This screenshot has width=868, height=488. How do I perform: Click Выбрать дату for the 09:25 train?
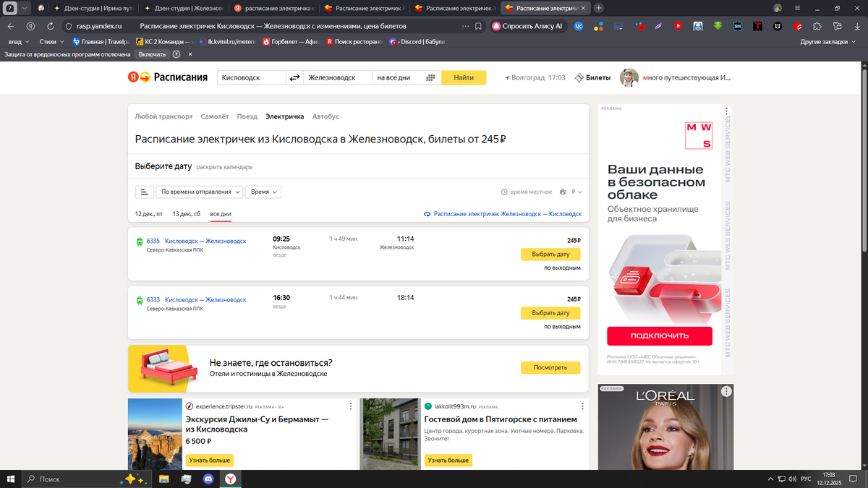pyautogui.click(x=550, y=254)
